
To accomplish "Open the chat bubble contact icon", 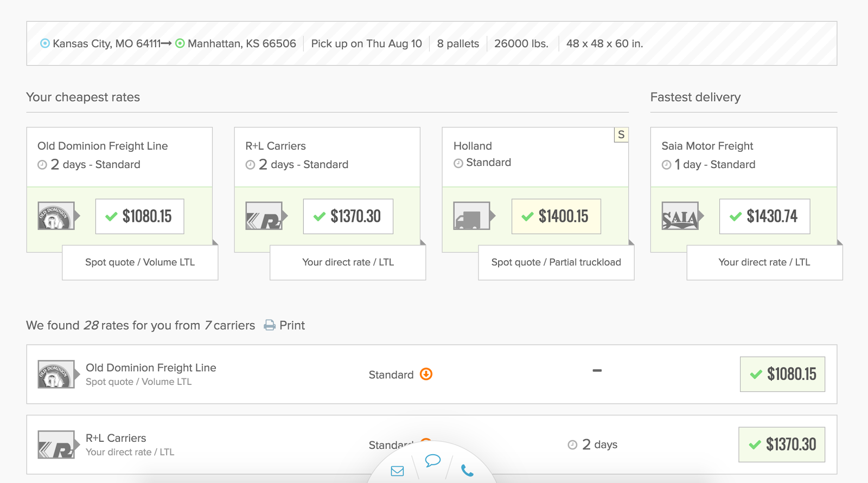I will (433, 461).
